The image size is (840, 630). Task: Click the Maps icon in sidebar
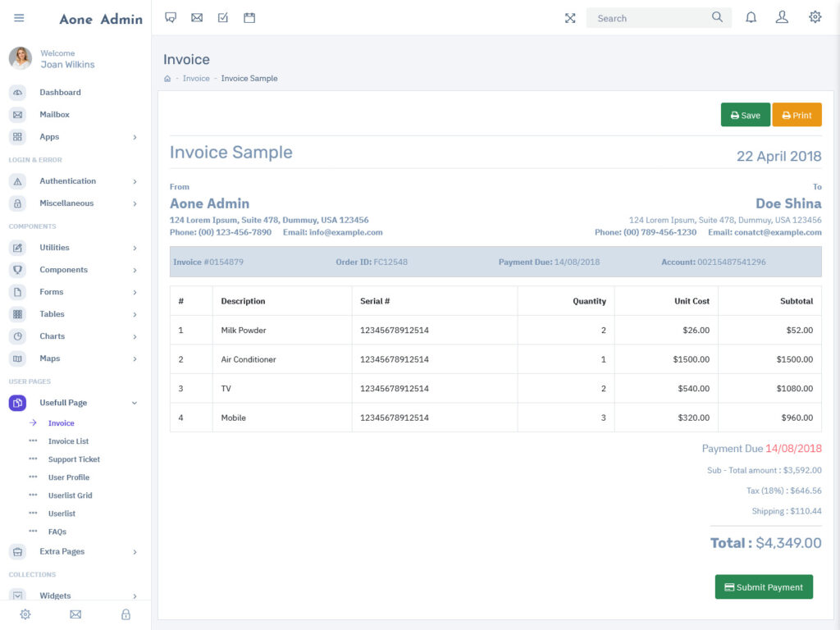(18, 358)
